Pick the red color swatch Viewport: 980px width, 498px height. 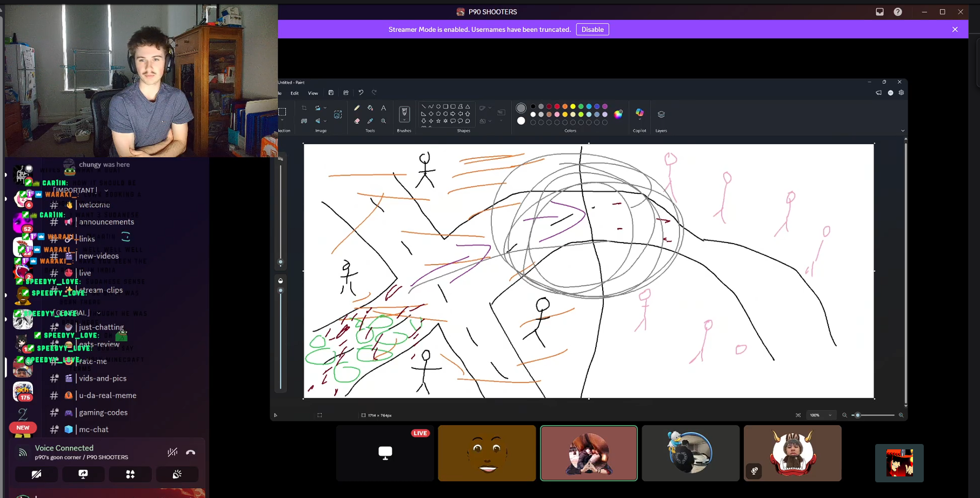click(557, 106)
